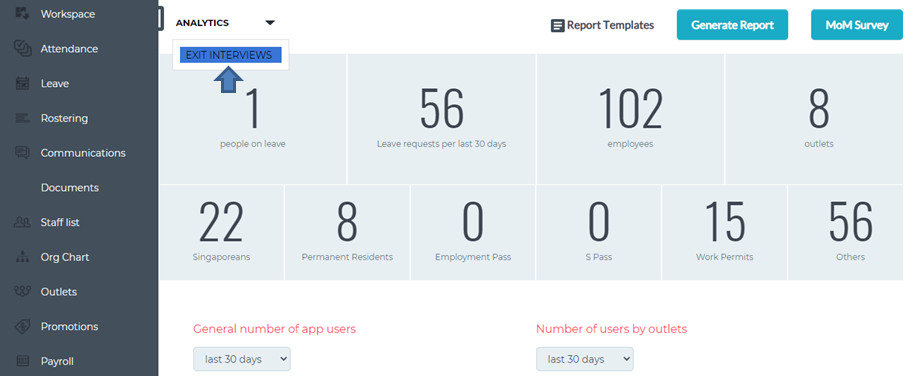The image size is (915, 384).
Task: Click the Attendance checkmark icon
Action: pyautogui.click(x=22, y=48)
